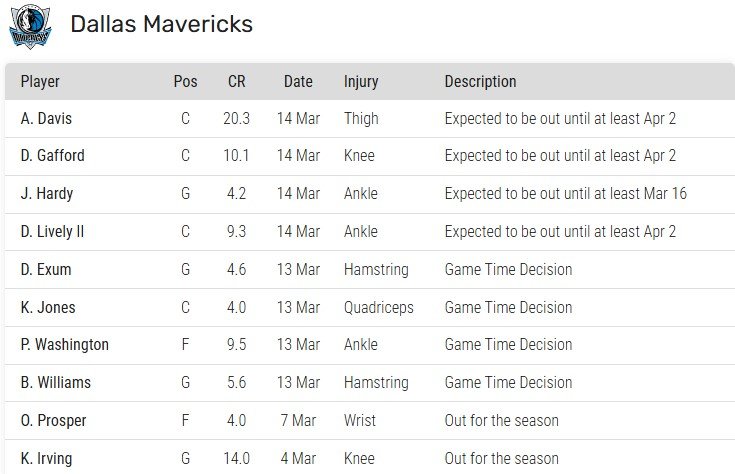Select K. Jones player name
Viewport: 735px width, 474px height.
tap(47, 307)
